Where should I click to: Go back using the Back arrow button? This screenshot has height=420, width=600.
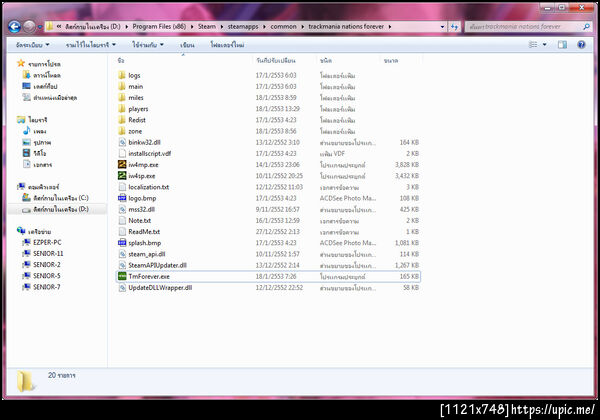(15, 27)
